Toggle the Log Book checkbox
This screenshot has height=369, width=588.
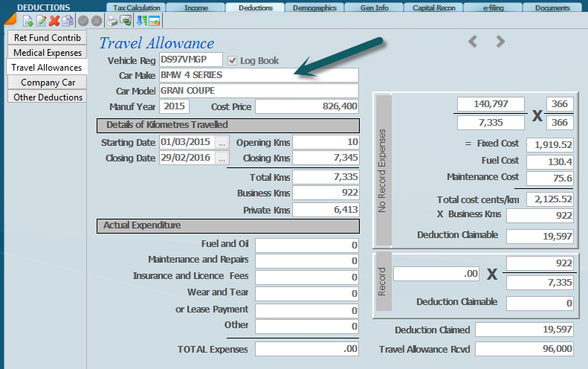(x=233, y=60)
